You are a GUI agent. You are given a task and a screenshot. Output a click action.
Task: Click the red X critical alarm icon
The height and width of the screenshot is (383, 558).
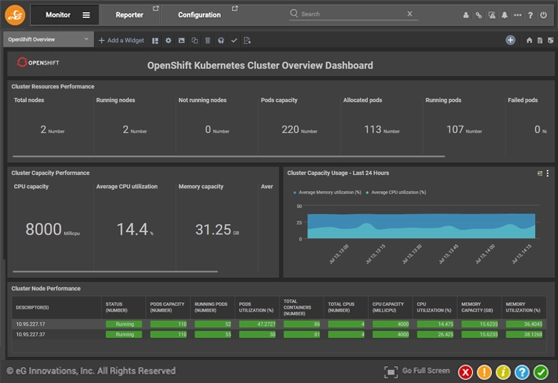coord(465,372)
